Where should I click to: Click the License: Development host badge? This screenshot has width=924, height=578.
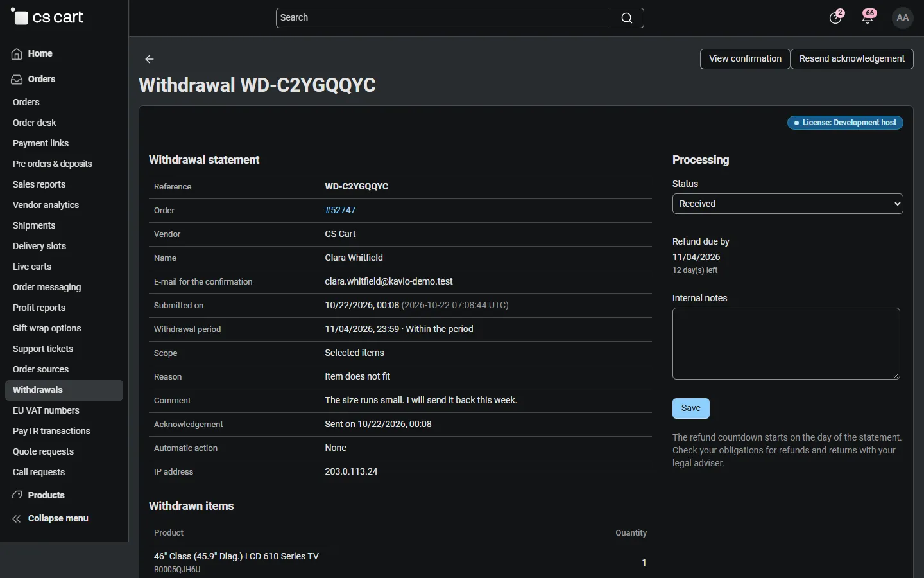coord(845,123)
